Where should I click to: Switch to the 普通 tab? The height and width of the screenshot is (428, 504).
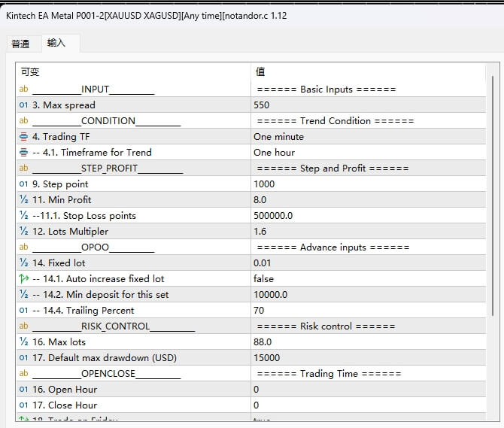[20, 44]
